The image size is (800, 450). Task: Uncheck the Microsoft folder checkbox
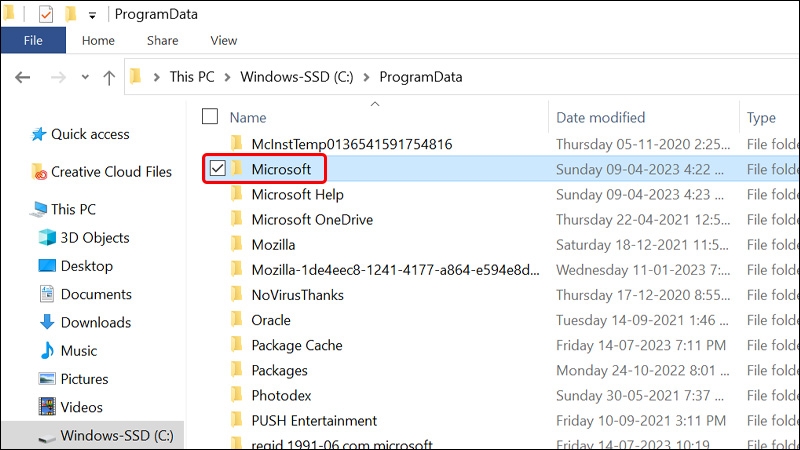click(x=218, y=168)
